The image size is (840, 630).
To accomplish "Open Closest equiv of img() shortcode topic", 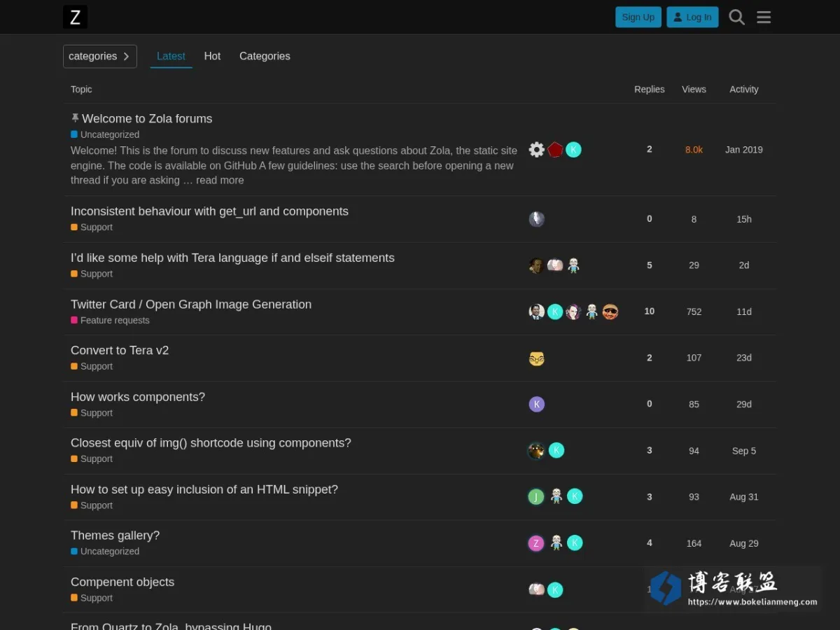I will [x=211, y=443].
